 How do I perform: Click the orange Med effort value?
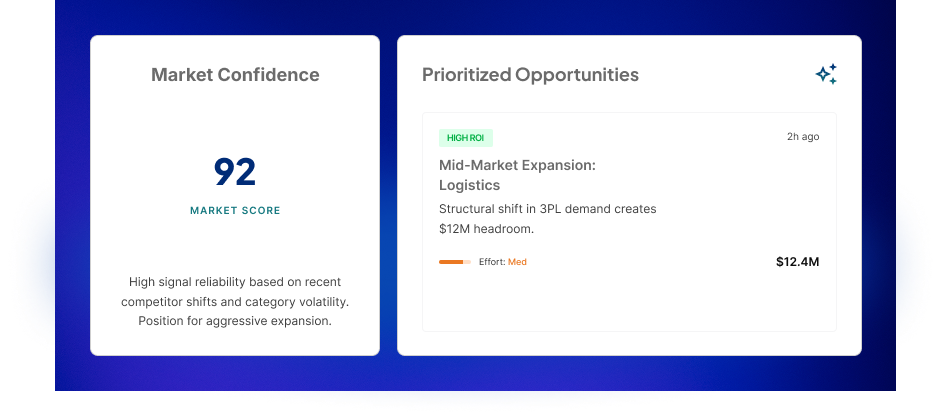point(517,262)
